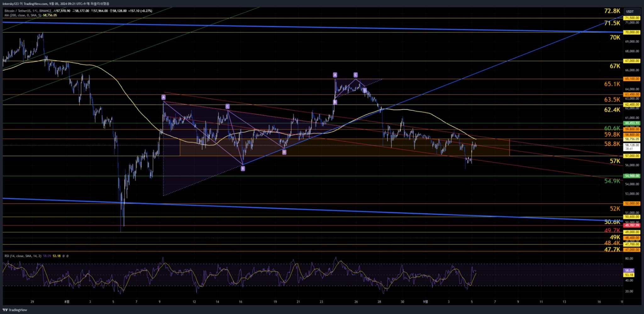Click the 70,000.00 price axis label

click(x=632, y=32)
